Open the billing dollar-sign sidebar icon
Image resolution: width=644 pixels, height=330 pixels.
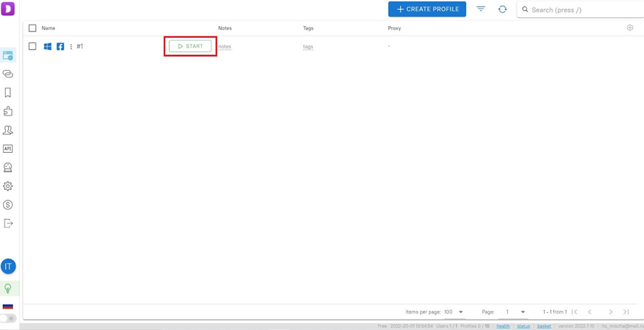7,205
